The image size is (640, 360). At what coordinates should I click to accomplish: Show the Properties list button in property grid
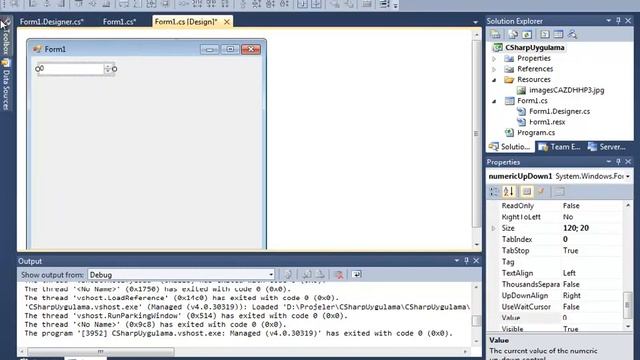[527, 191]
